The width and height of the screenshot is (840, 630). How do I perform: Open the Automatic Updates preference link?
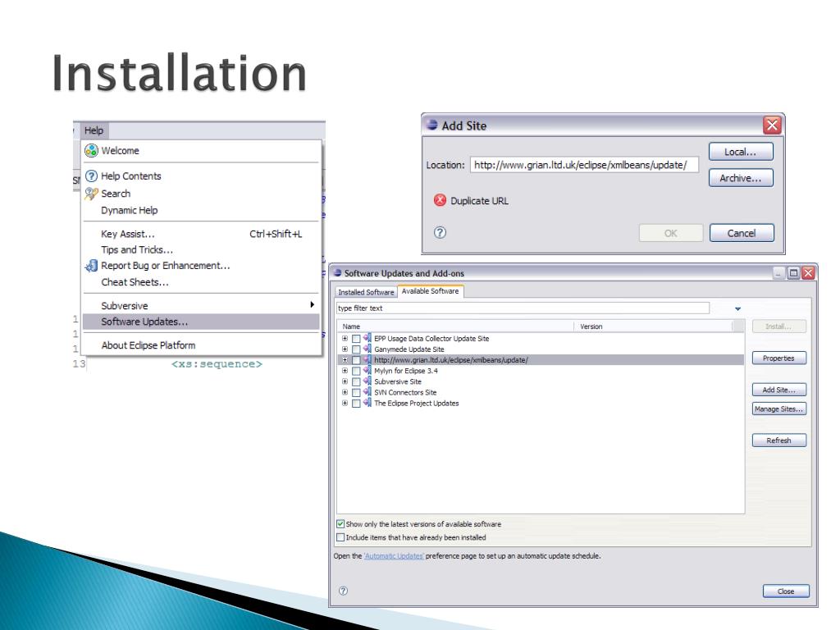[394, 556]
